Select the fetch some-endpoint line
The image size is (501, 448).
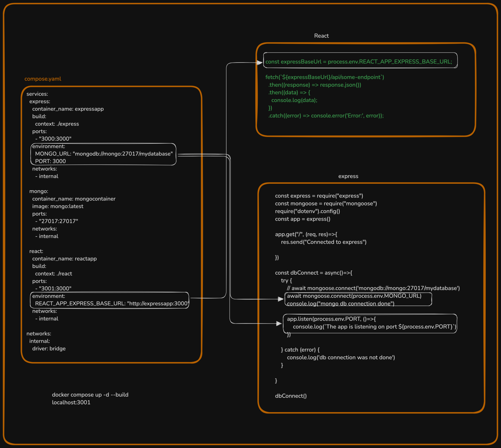coord(325,77)
